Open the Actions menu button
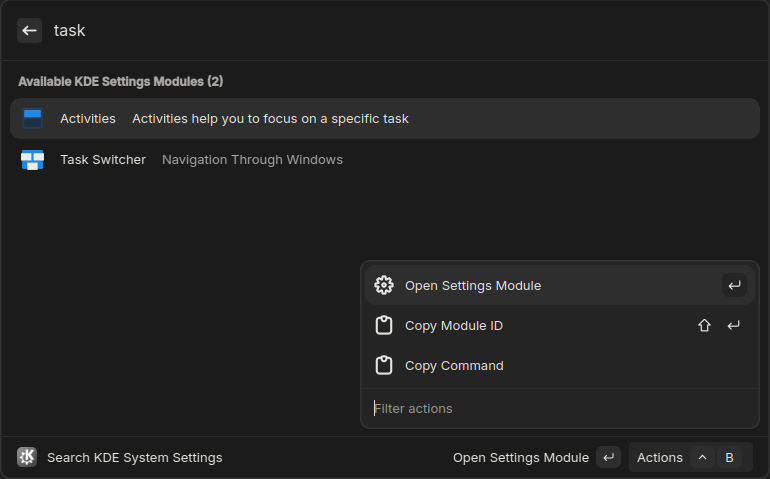Viewport: 770px width, 479px height. pyautogui.click(x=690, y=457)
